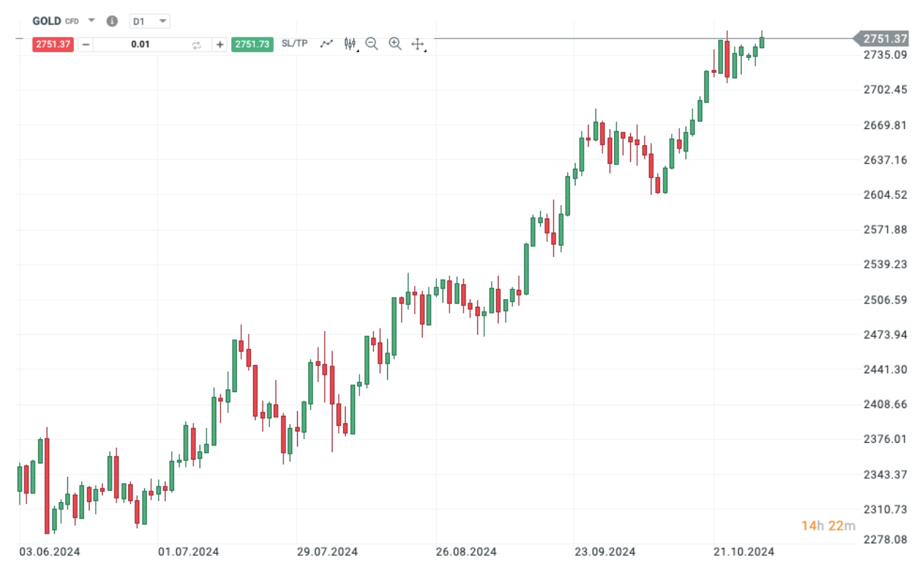Image resolution: width=924 pixels, height=566 pixels.
Task: Click the green buy price 2751.73 button
Action: [253, 44]
